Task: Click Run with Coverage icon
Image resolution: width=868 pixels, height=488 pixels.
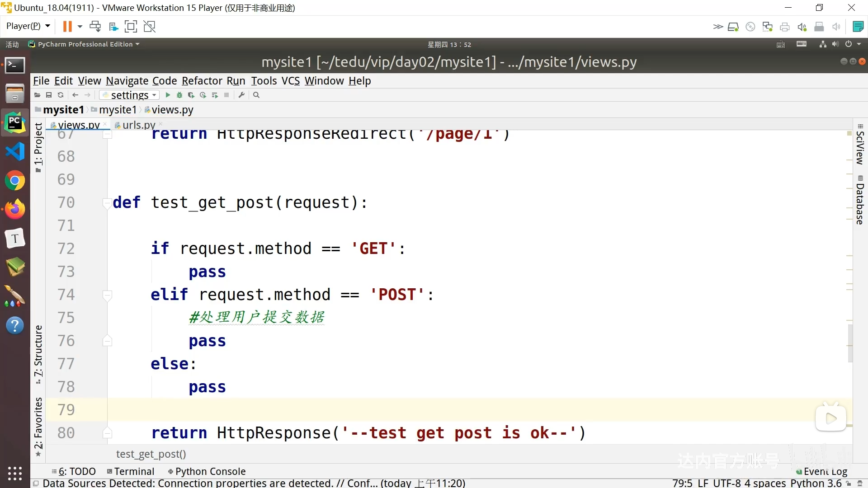Action: [x=191, y=95]
